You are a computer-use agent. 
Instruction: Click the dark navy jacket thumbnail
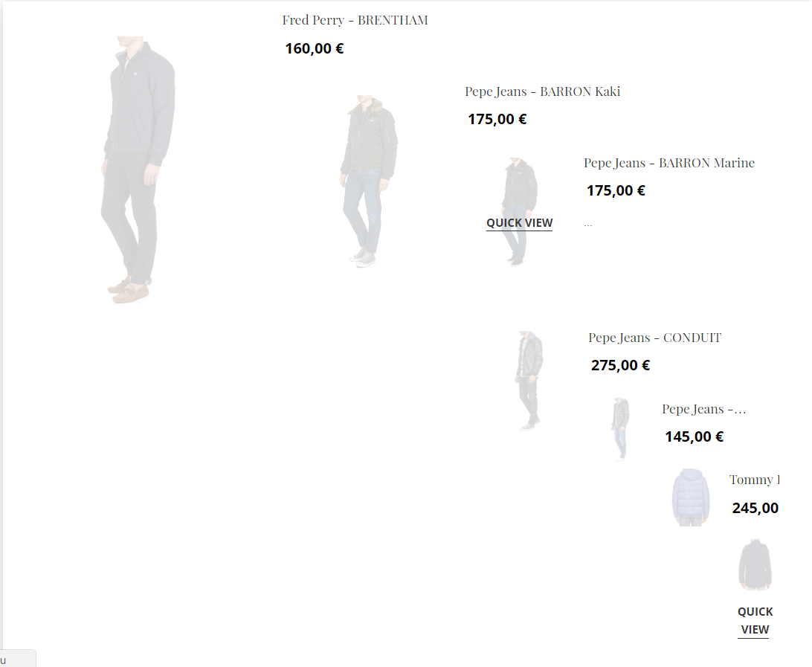click(755, 564)
